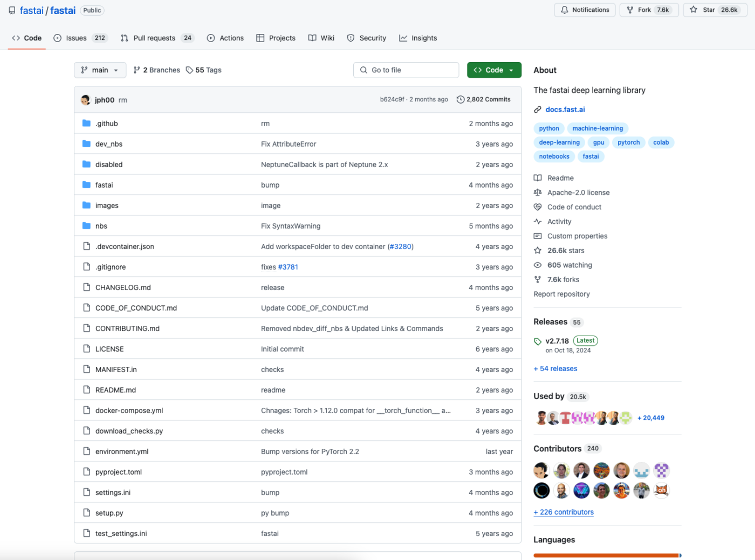Image resolution: width=755 pixels, height=560 pixels.
Task: Click the pytorch topic tag
Action: 629,142
